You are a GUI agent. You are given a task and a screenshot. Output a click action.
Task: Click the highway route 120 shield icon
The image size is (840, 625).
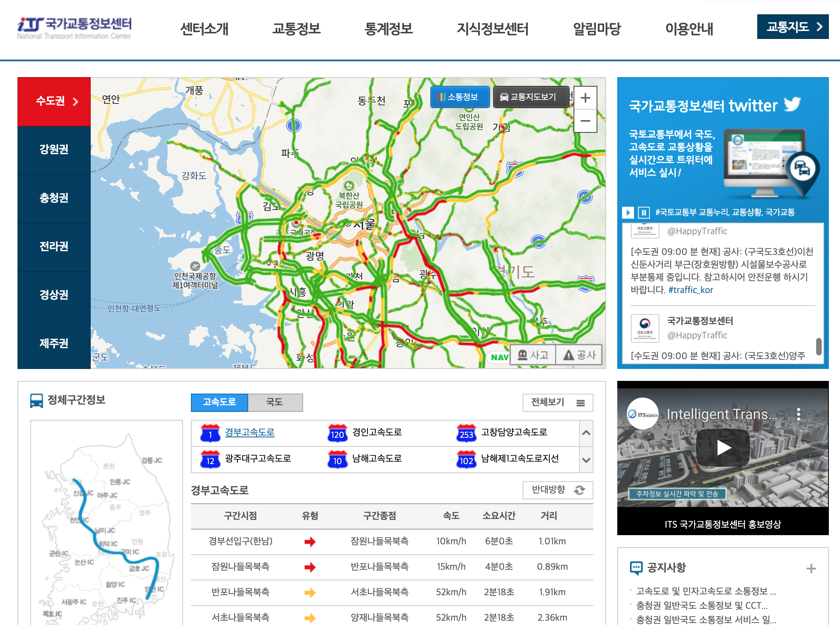point(337,433)
